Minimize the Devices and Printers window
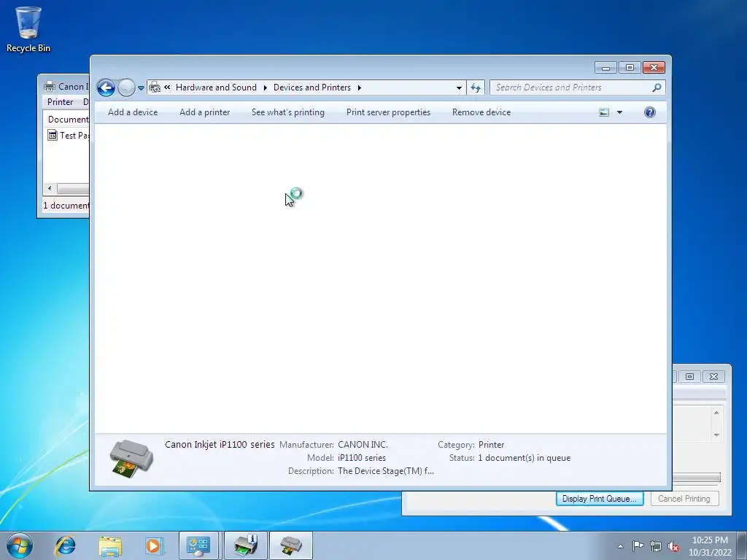The image size is (747, 560). 606,68
